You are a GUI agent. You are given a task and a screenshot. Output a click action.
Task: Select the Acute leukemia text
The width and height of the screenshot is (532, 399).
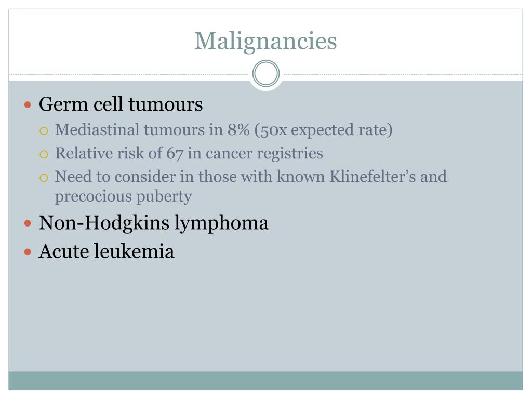tap(107, 251)
